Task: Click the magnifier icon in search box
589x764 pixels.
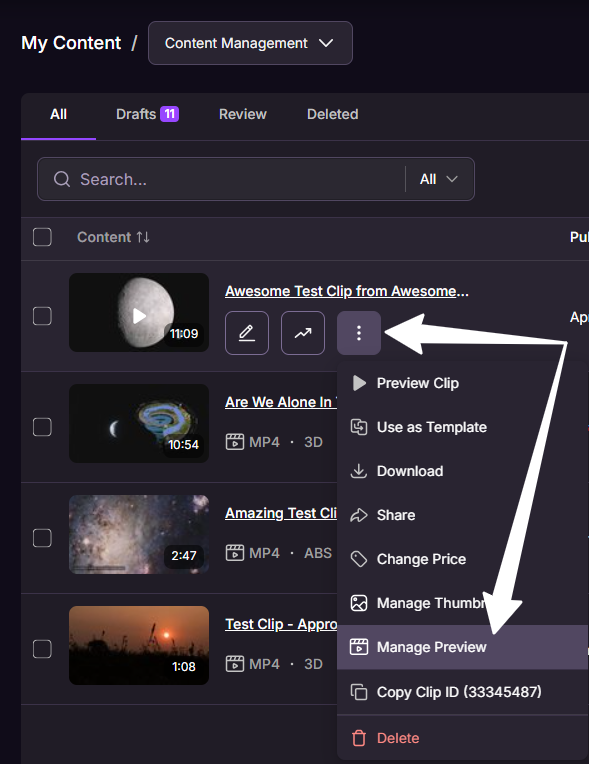Action: [62, 179]
